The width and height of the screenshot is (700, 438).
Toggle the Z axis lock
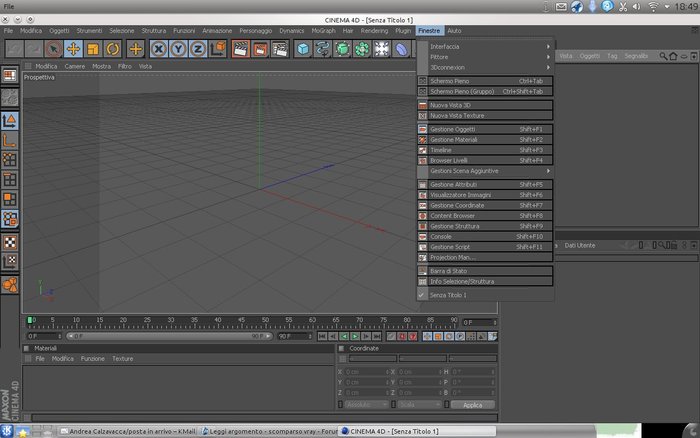tap(198, 49)
